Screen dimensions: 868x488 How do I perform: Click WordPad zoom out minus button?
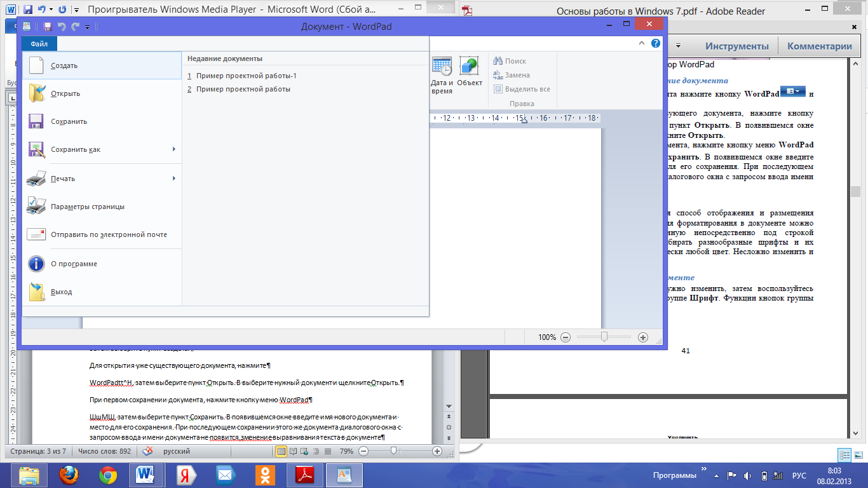(x=566, y=337)
